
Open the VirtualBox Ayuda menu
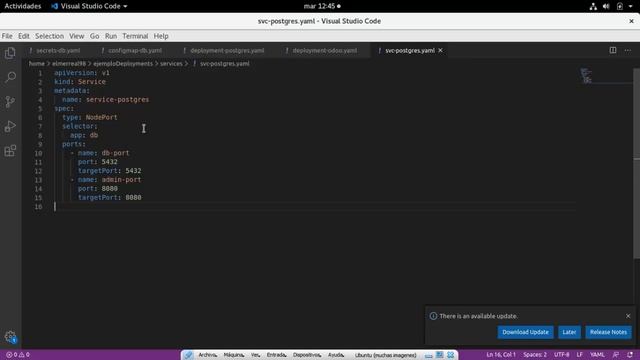(336, 355)
